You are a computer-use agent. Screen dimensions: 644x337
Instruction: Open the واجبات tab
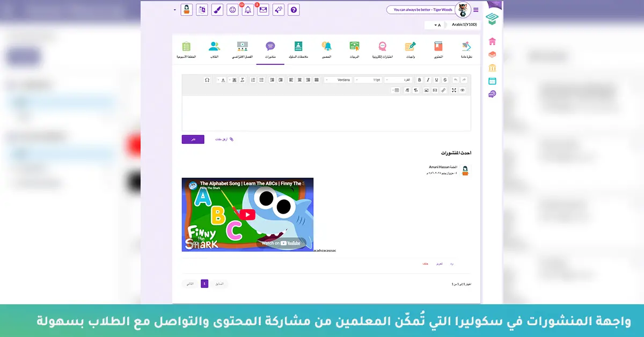point(410,50)
